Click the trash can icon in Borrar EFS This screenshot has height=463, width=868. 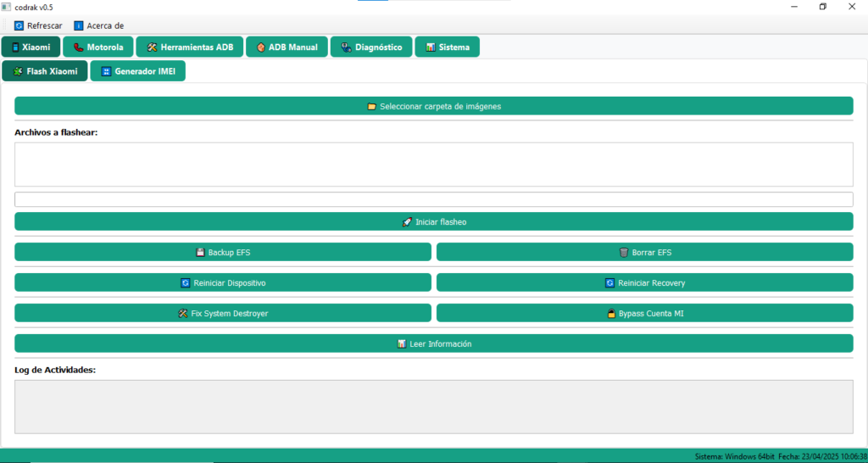tap(624, 253)
